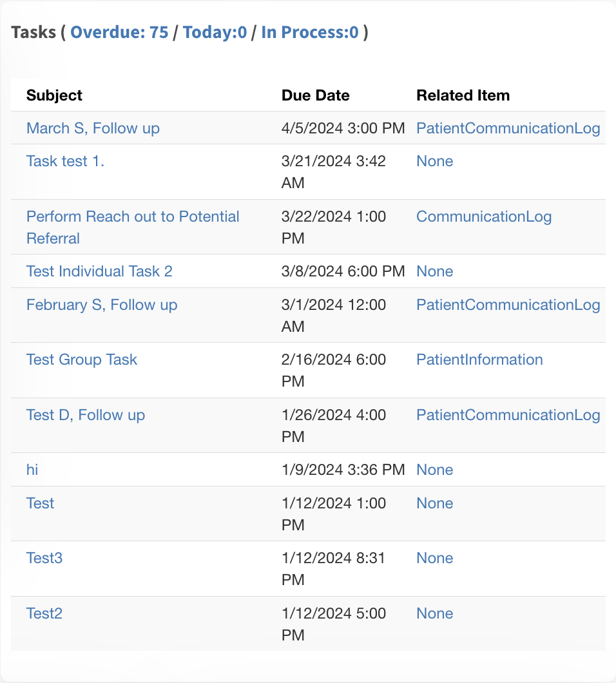Click the Due Date column header
The image size is (616, 683).
pyautogui.click(x=315, y=95)
